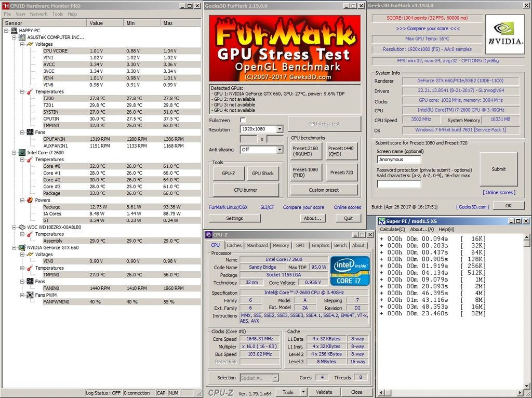The height and width of the screenshot is (398, 532).
Task: Open the Compare your score link in FurMark
Action: coord(303,207)
